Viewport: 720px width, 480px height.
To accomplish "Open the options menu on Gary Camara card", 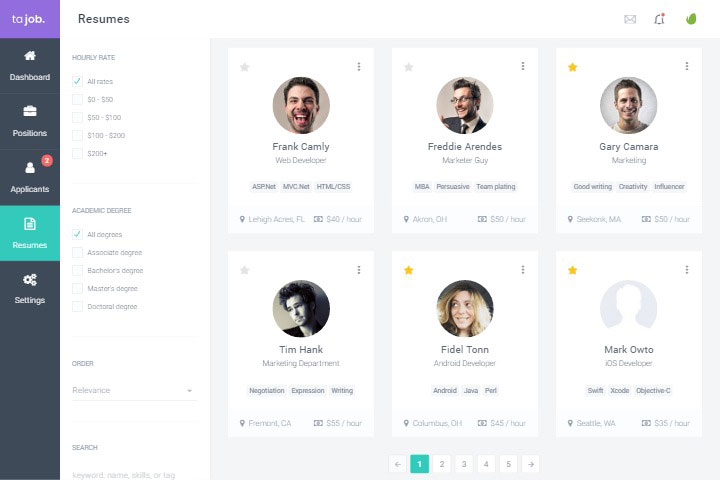I will (x=686, y=67).
